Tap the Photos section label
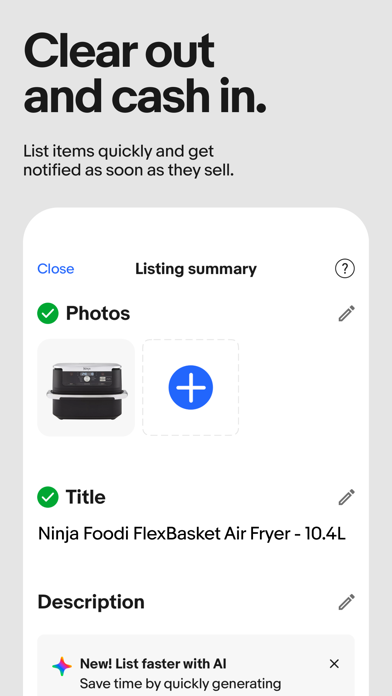392x696 pixels. (98, 313)
